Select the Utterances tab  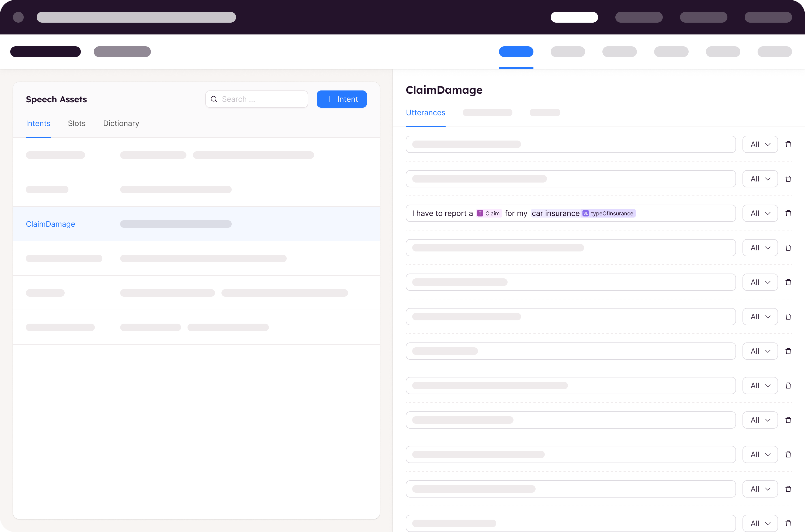(x=425, y=113)
